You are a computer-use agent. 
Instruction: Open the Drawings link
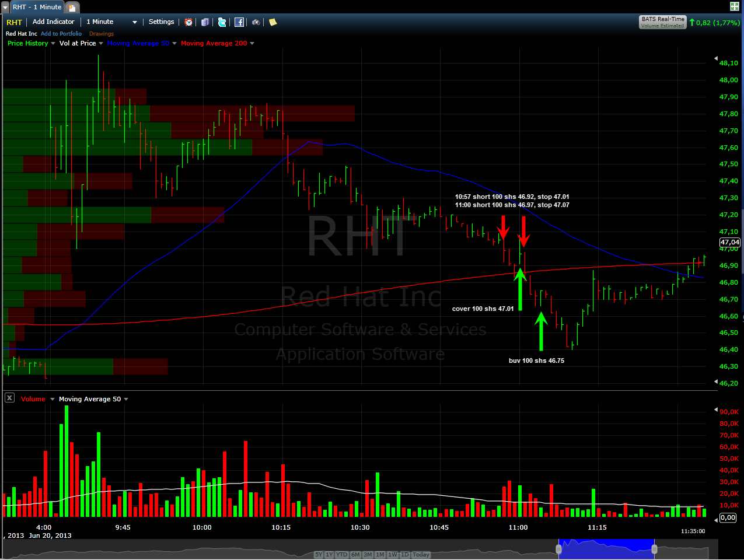(102, 34)
